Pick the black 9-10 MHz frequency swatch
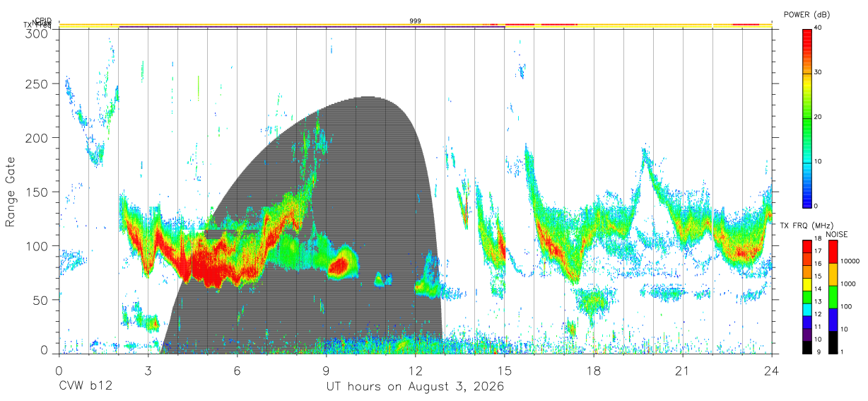This screenshot has width=868, height=401. click(807, 347)
